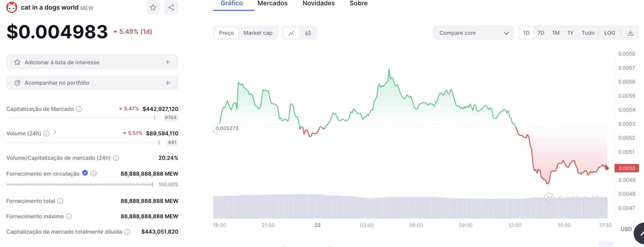Open the Novidades tab
Image resolution: width=644 pixels, height=247 pixels.
click(x=319, y=3)
